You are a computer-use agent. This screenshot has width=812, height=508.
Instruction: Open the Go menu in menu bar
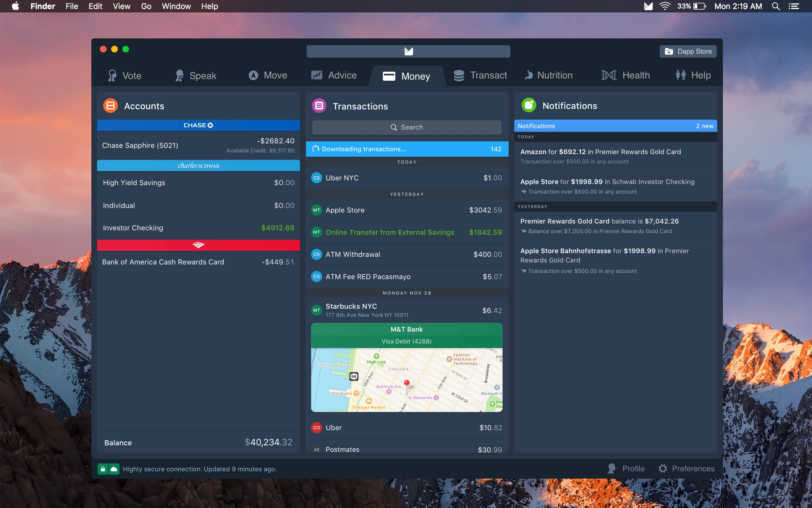coord(146,6)
